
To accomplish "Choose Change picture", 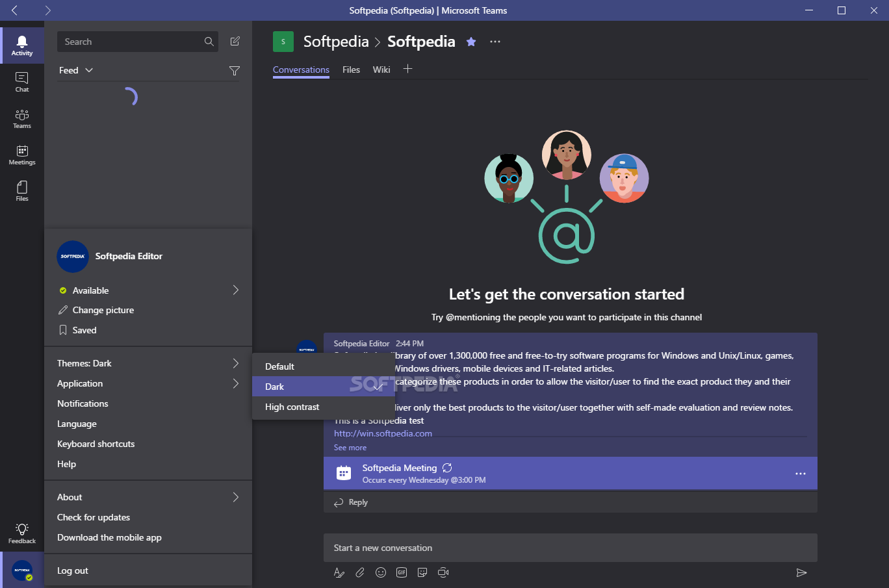I will coord(103,310).
